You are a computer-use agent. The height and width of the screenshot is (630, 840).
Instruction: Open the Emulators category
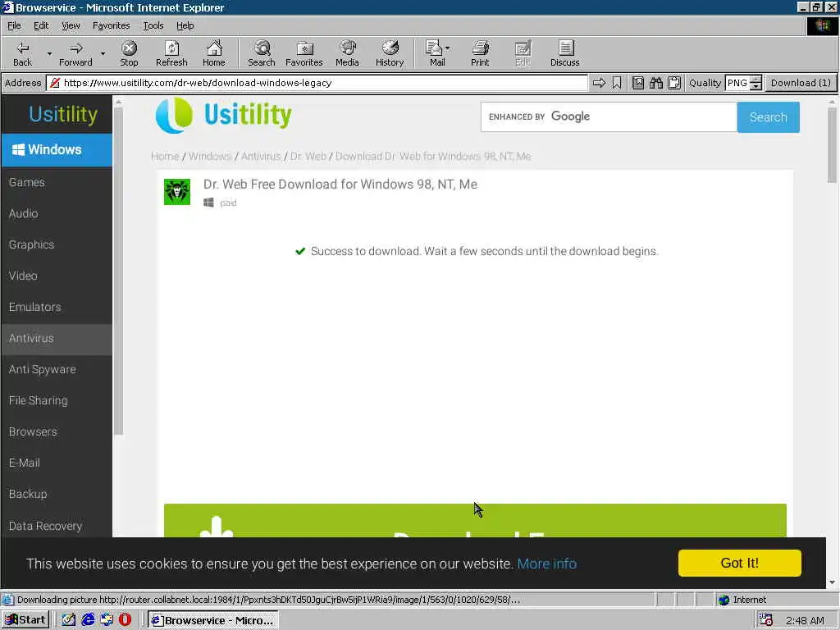pyautogui.click(x=57, y=307)
